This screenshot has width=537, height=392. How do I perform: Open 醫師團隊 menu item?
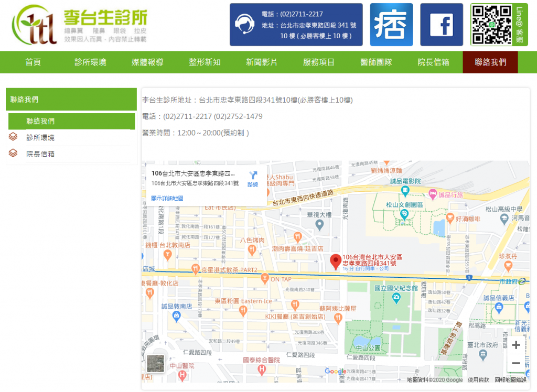(x=376, y=62)
